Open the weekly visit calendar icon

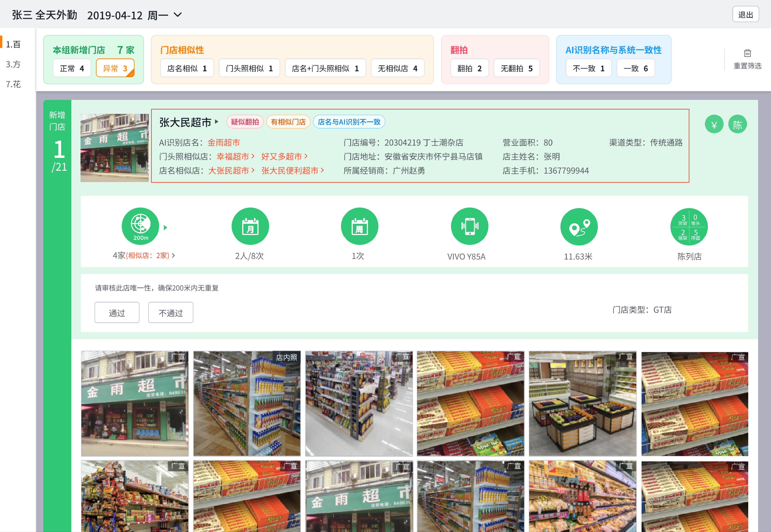pyautogui.click(x=360, y=226)
